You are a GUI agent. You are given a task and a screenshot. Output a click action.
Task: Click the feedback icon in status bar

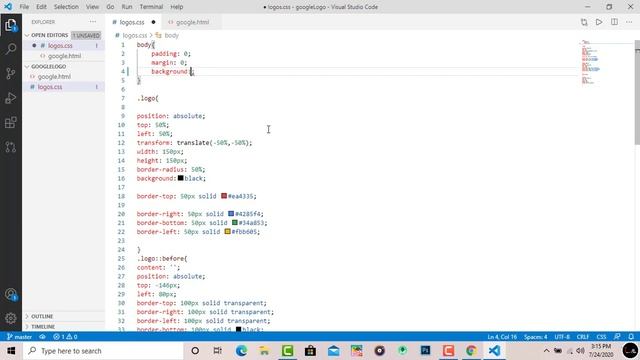(x=617, y=337)
